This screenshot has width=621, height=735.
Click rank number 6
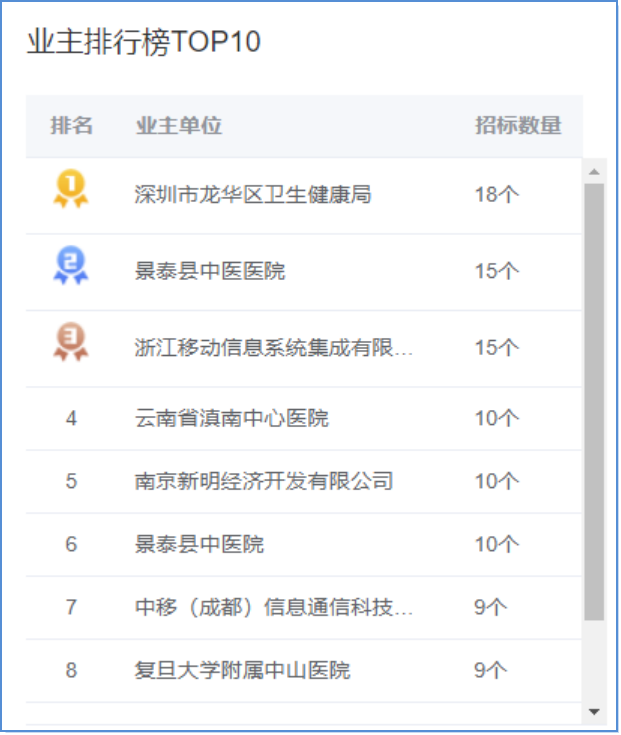(x=71, y=544)
